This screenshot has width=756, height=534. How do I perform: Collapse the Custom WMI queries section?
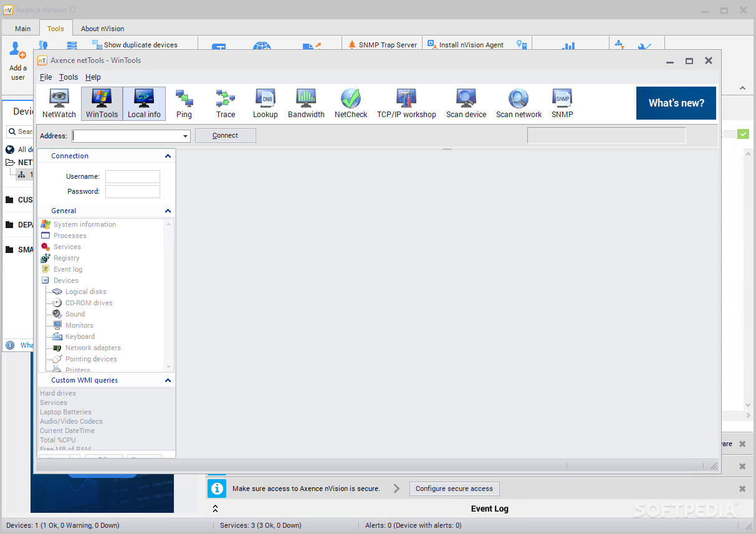168,380
